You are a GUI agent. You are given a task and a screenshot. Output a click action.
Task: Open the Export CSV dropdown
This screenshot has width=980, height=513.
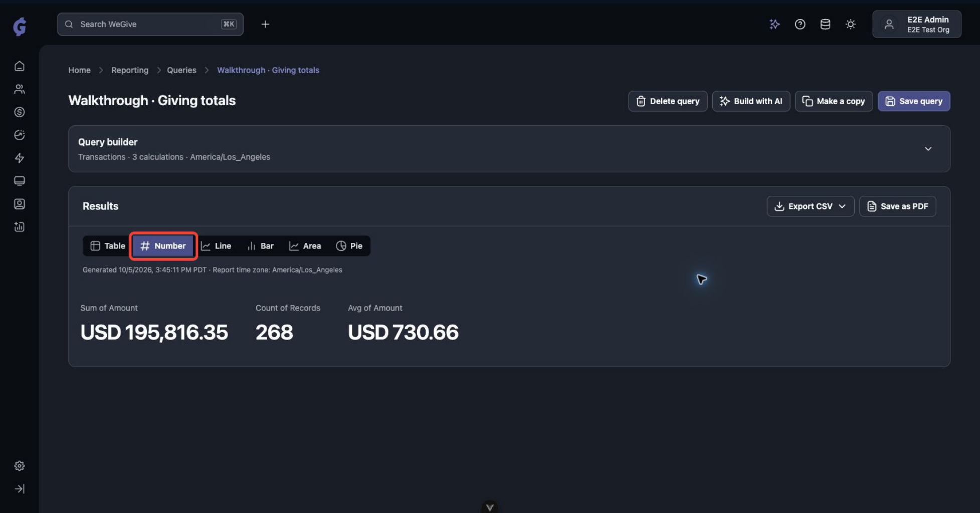[810, 206]
